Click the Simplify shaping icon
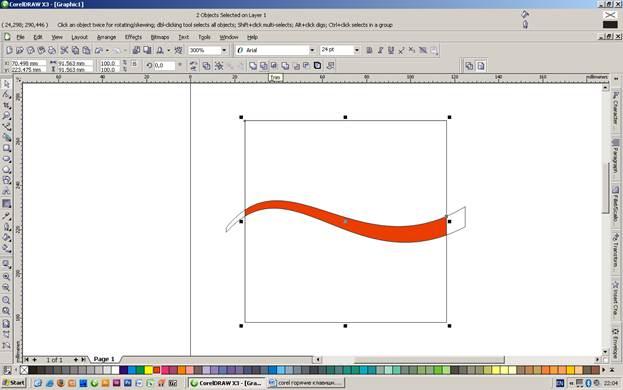 (285, 66)
